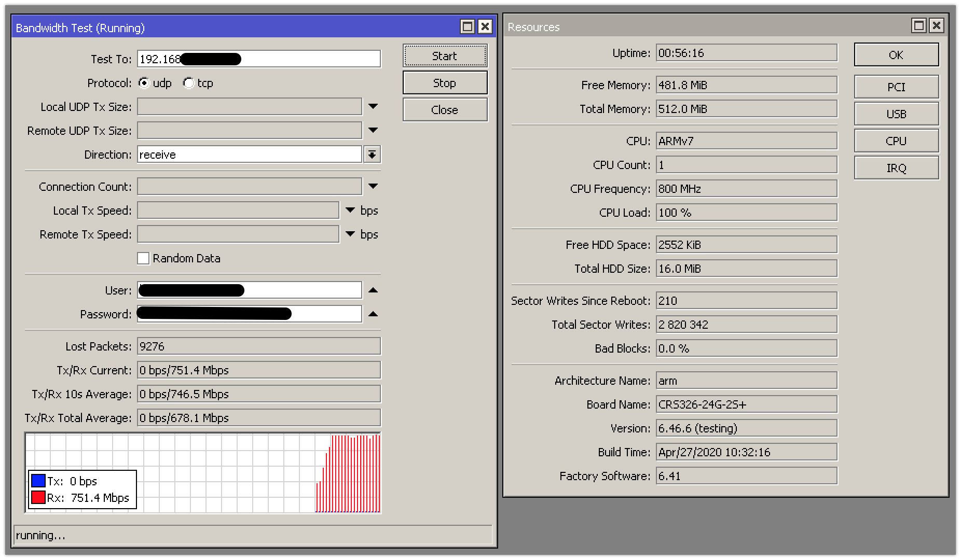The height and width of the screenshot is (560, 961).
Task: Click the Total Memory value 512.0 MiB
Action: [747, 109]
